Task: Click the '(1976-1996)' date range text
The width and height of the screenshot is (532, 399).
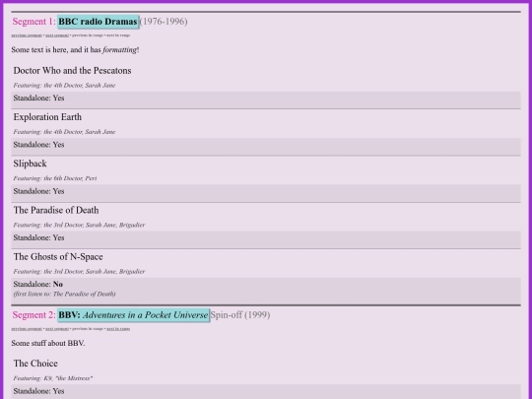Action: click(164, 22)
